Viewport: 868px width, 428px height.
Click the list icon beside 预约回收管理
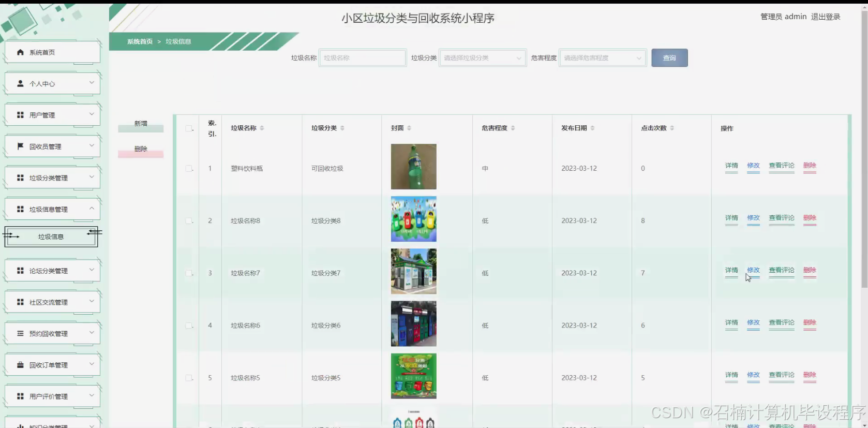point(20,333)
